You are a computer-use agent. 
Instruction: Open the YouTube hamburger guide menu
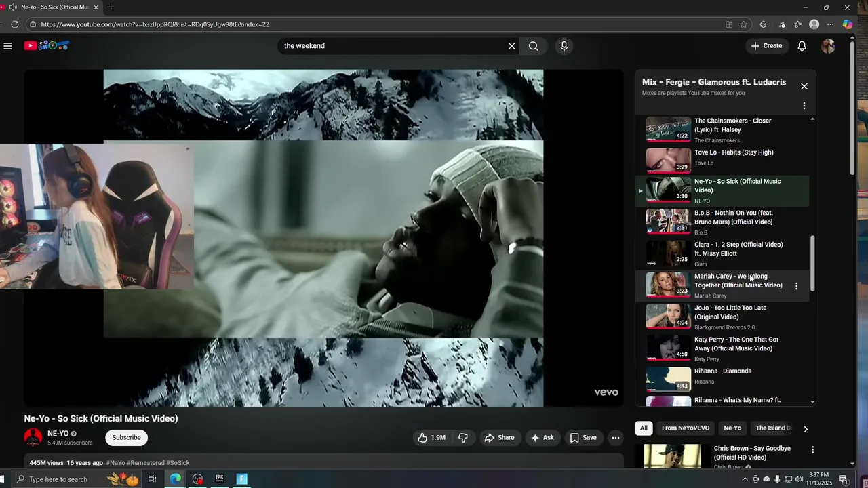click(x=7, y=46)
